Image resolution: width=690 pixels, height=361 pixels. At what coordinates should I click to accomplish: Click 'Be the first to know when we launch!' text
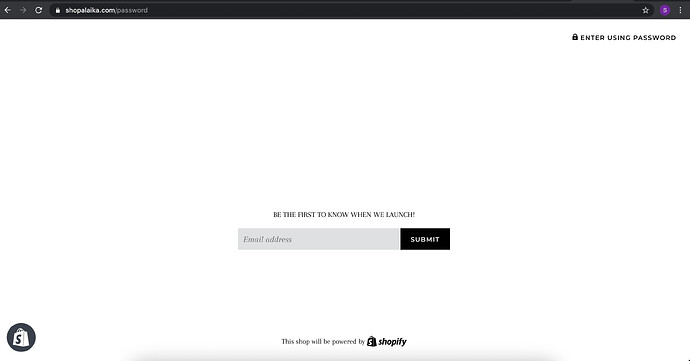click(344, 214)
